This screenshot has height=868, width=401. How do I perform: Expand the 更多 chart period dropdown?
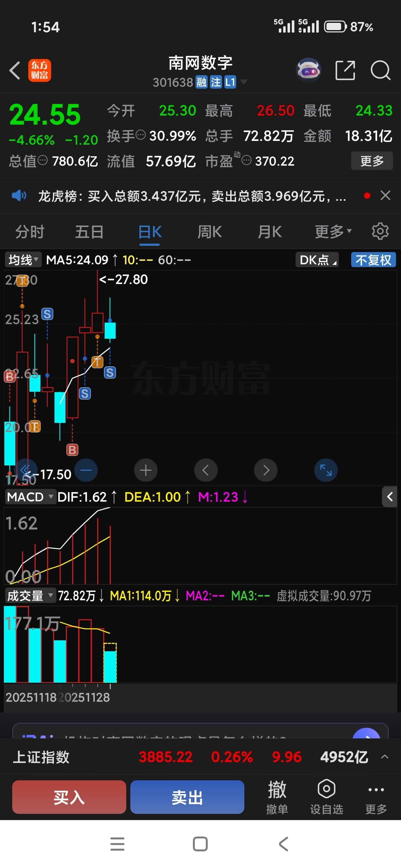pos(333,231)
